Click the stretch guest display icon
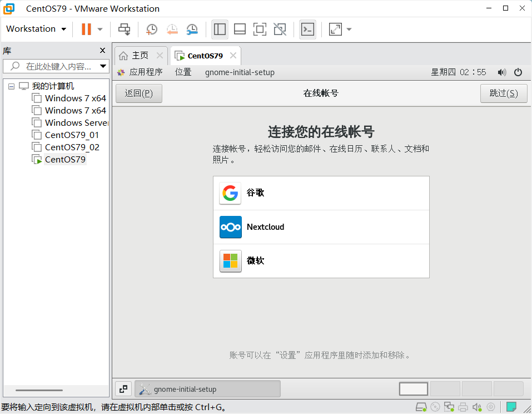The image size is (532, 414). 335,29
